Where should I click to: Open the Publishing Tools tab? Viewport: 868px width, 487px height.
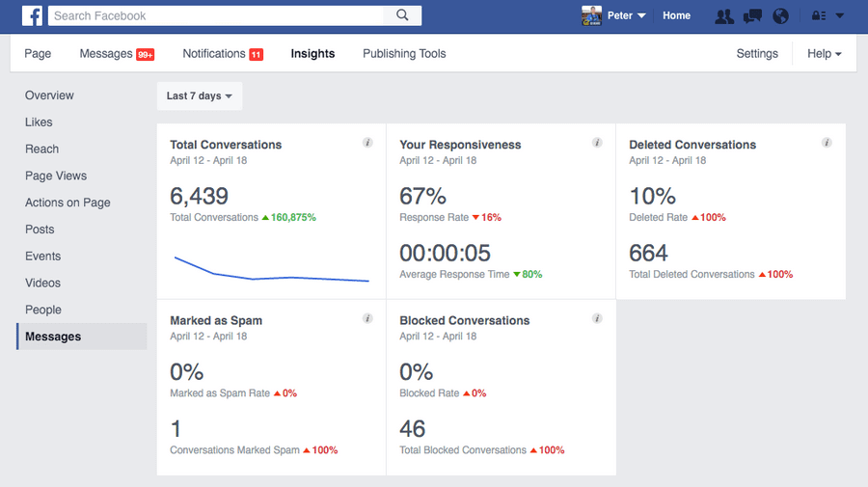tap(404, 54)
